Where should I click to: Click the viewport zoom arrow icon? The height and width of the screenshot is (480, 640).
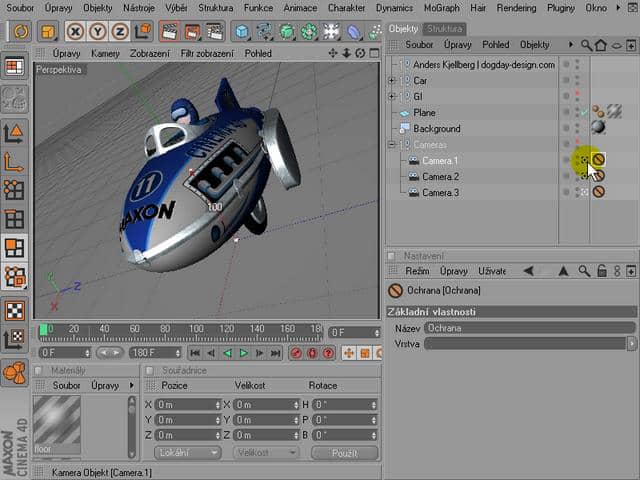click(347, 53)
